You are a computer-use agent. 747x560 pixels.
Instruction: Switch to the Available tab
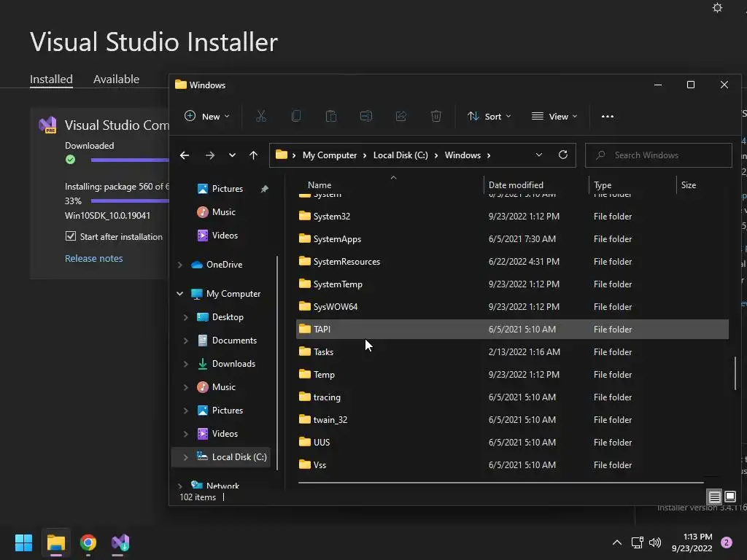[x=116, y=79]
